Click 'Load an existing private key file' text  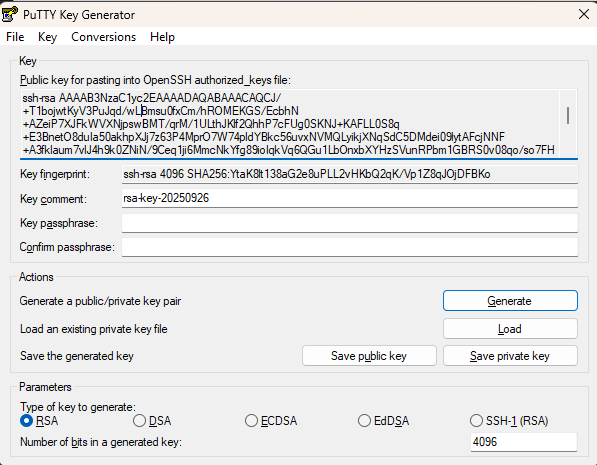click(x=94, y=329)
